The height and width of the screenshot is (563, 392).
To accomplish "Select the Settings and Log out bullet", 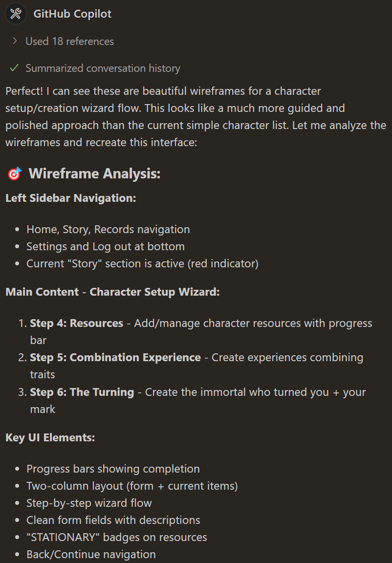I will (x=106, y=246).
